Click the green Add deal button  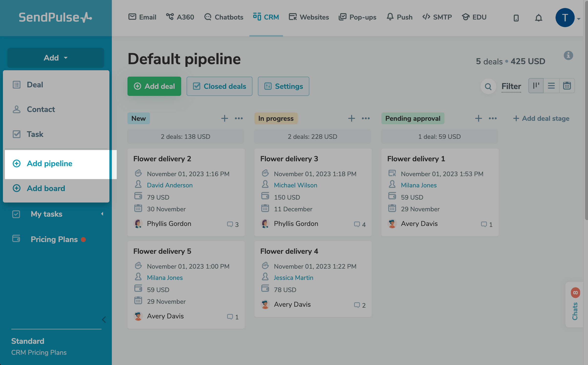[154, 86]
